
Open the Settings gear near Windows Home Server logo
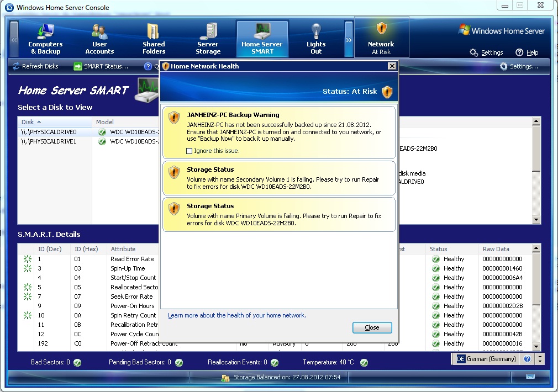486,52
